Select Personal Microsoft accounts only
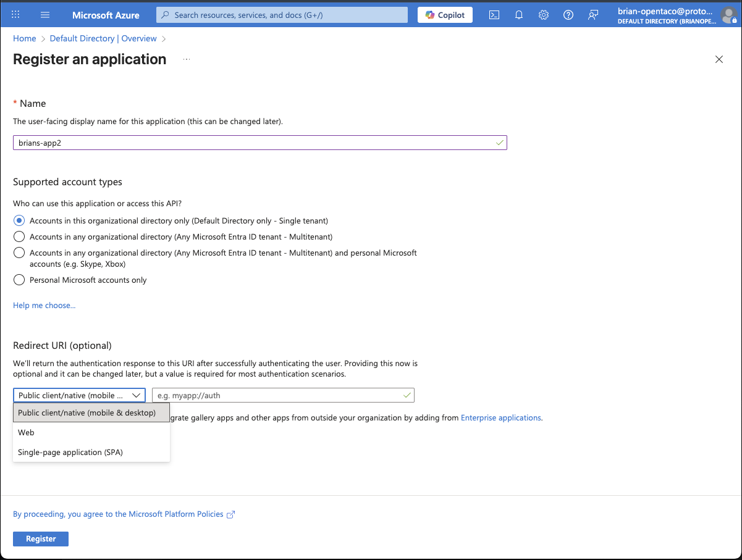The image size is (742, 560). coord(19,280)
